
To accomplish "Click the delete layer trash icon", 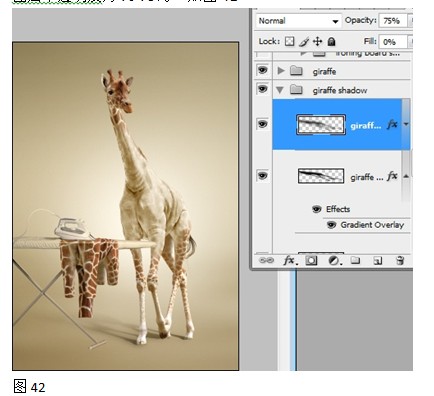I will (x=400, y=260).
